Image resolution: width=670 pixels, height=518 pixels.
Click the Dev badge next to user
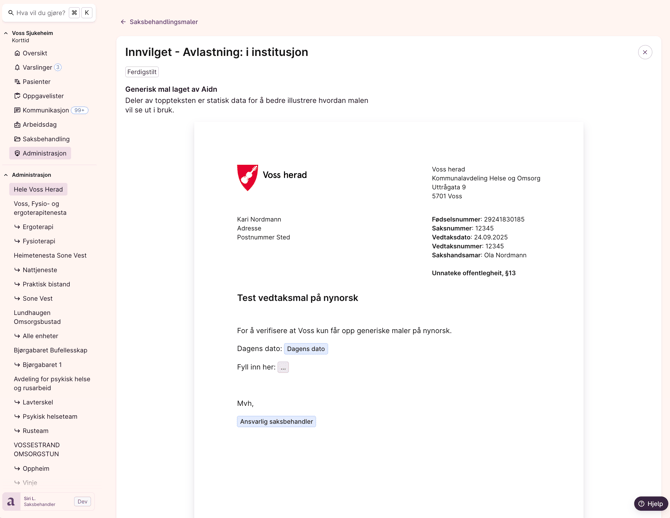pos(82,501)
